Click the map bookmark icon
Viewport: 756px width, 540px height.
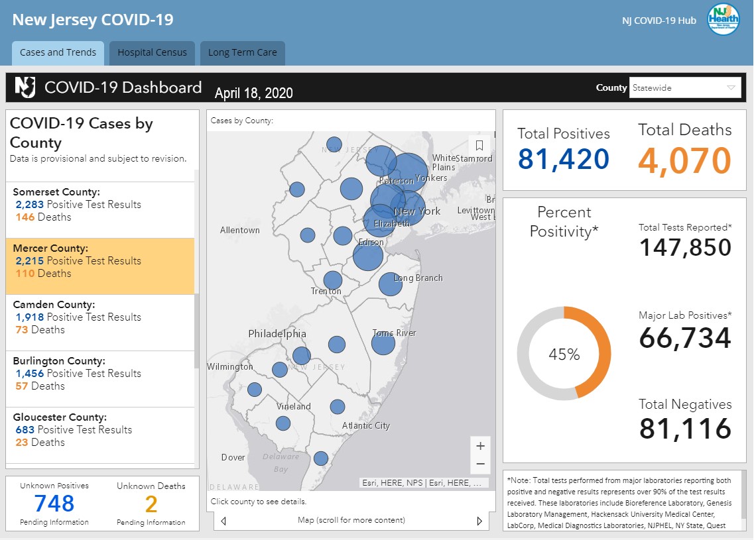(479, 145)
